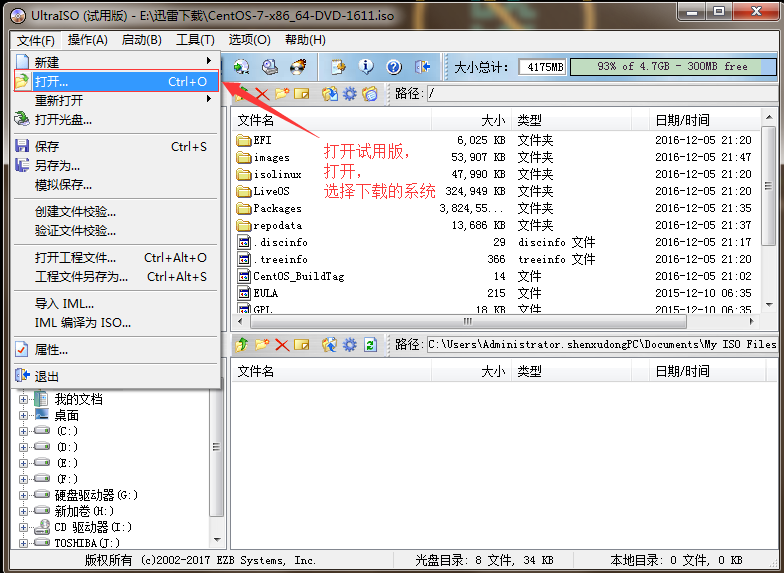Image resolution: width=784 pixels, height=573 pixels.
Task: Expand the 新建 submenu
Action: [x=116, y=62]
